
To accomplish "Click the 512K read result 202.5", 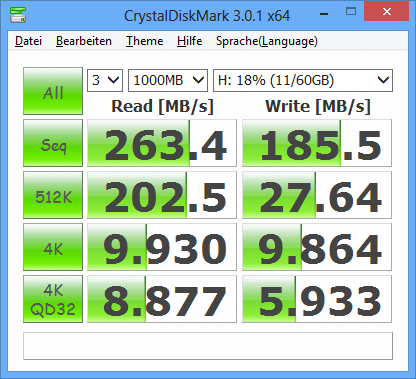I will click(x=162, y=195).
